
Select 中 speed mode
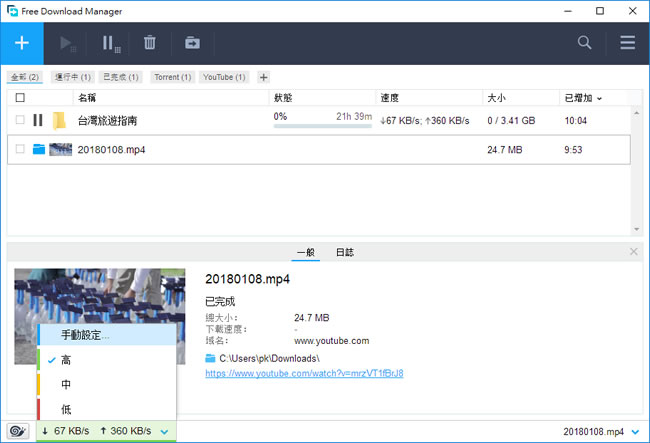(x=107, y=385)
